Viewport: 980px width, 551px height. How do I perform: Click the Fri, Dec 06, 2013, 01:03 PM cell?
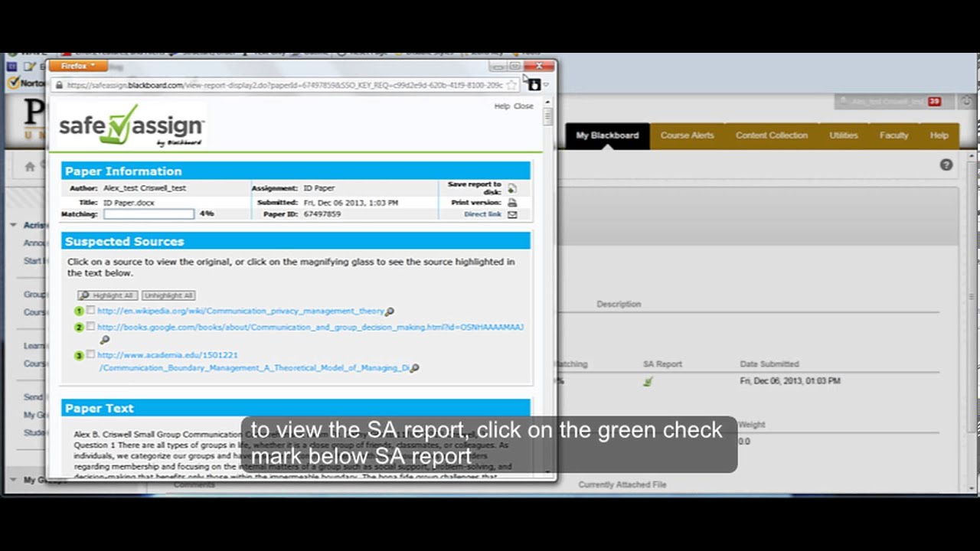[790, 381]
